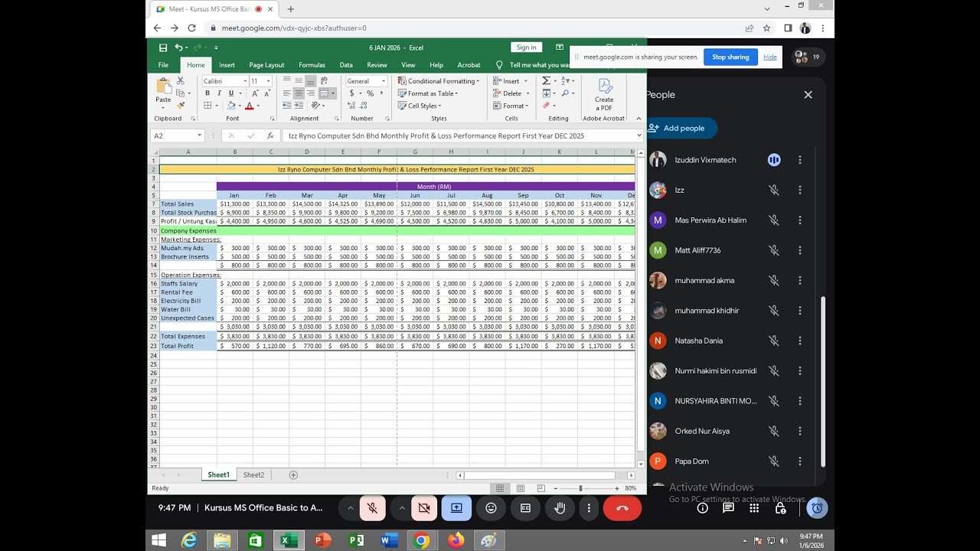The image size is (980, 551).
Task: Raise hand in the Meet call
Action: point(560,507)
